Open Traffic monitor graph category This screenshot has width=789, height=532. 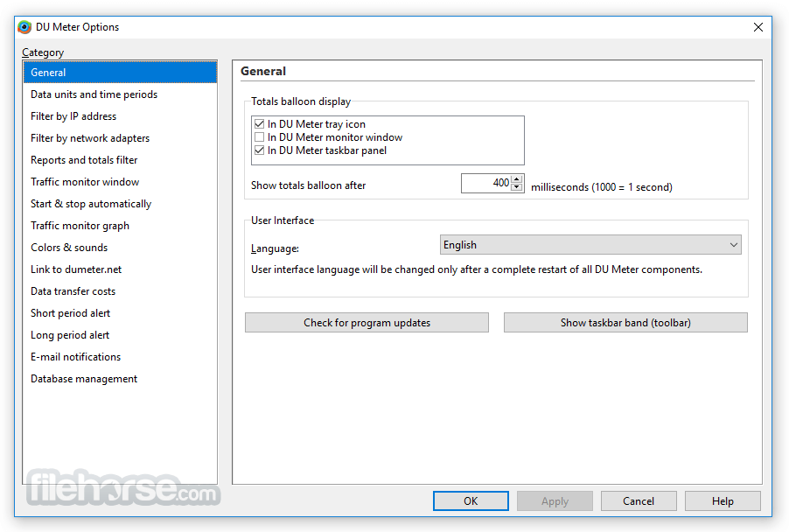point(120,226)
